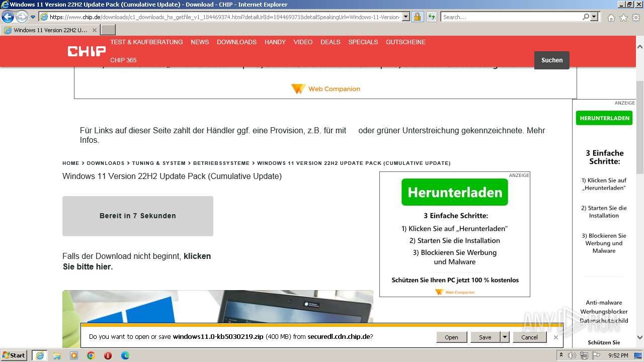Click the large green Herunterladen ad button
Viewport: 644px width, 362px height.
tap(455, 192)
